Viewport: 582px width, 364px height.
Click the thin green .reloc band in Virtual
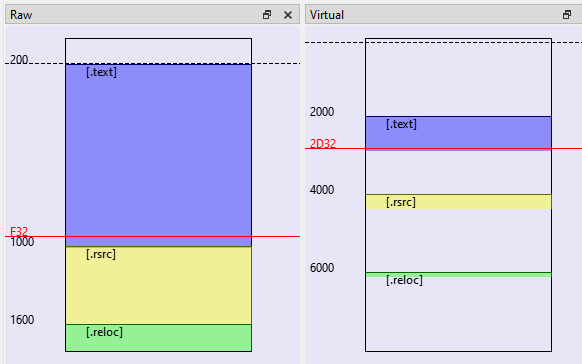click(x=458, y=275)
